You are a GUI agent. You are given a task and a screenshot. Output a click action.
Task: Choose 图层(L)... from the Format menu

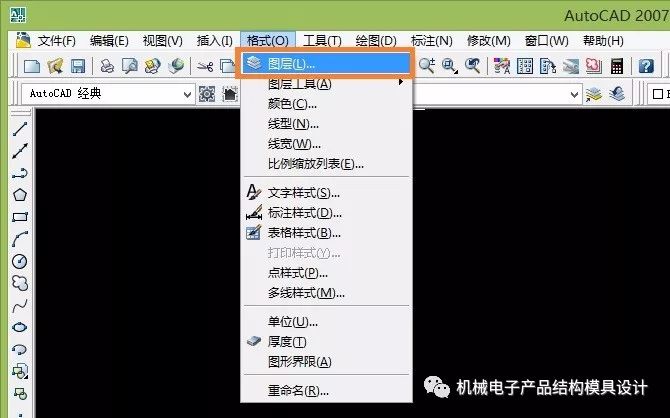(x=326, y=64)
